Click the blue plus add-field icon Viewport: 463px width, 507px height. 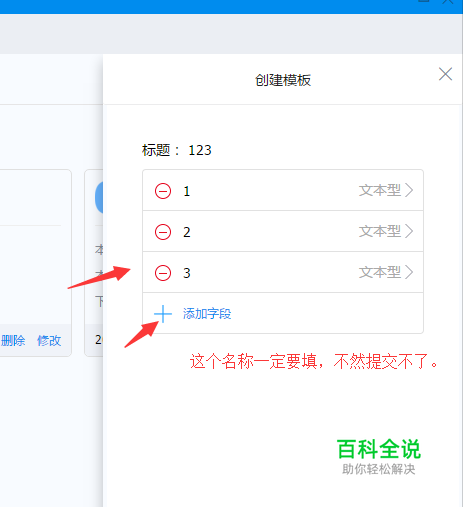(163, 314)
